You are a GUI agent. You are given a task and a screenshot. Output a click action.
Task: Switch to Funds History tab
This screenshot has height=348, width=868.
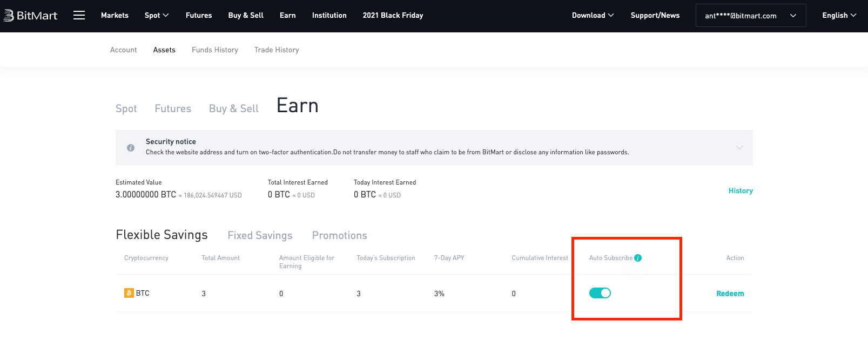(215, 50)
